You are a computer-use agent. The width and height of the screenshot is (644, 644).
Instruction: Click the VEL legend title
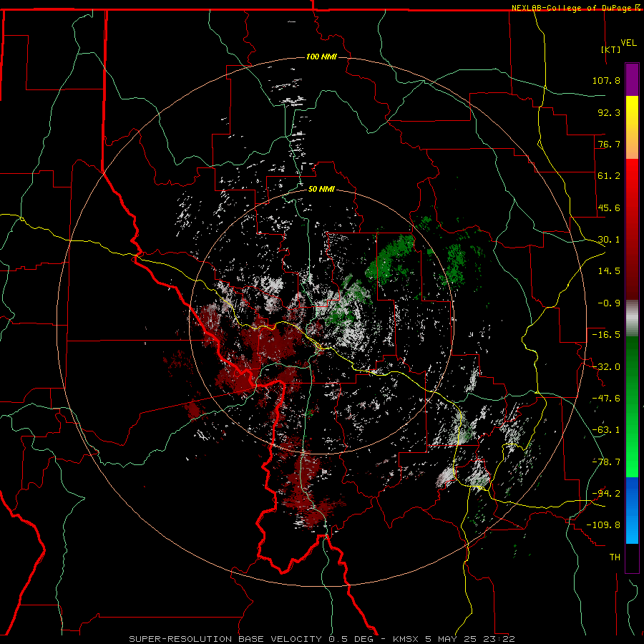[628, 43]
